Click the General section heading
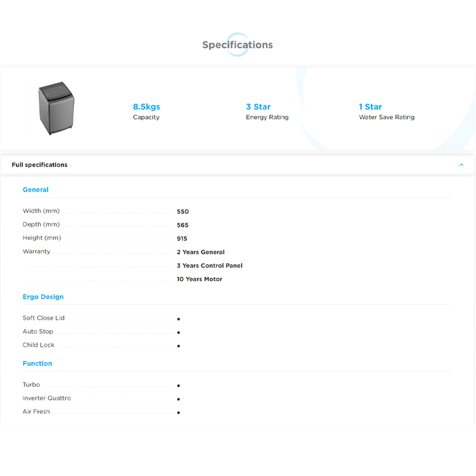476x476 pixels. click(x=36, y=190)
